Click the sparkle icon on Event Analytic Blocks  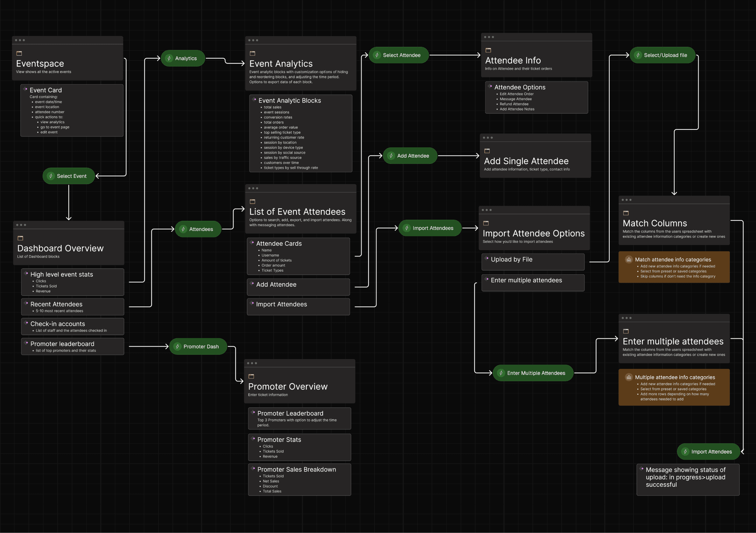[254, 99]
